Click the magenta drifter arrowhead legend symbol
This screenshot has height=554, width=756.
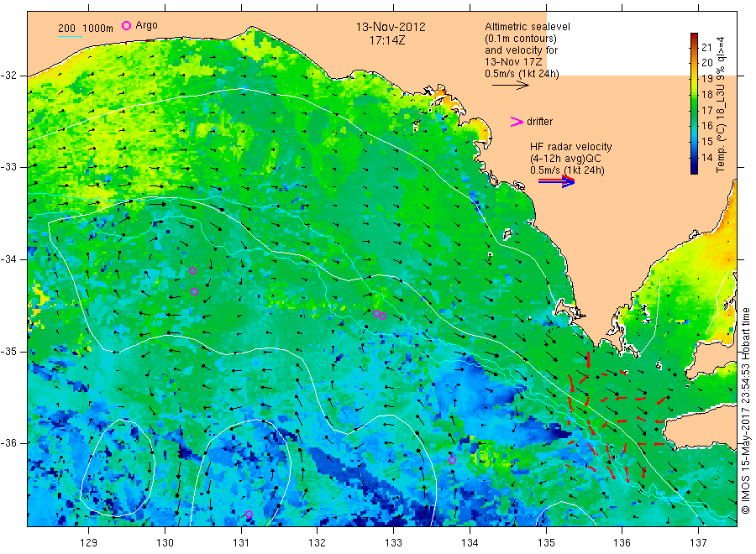[x=517, y=122]
